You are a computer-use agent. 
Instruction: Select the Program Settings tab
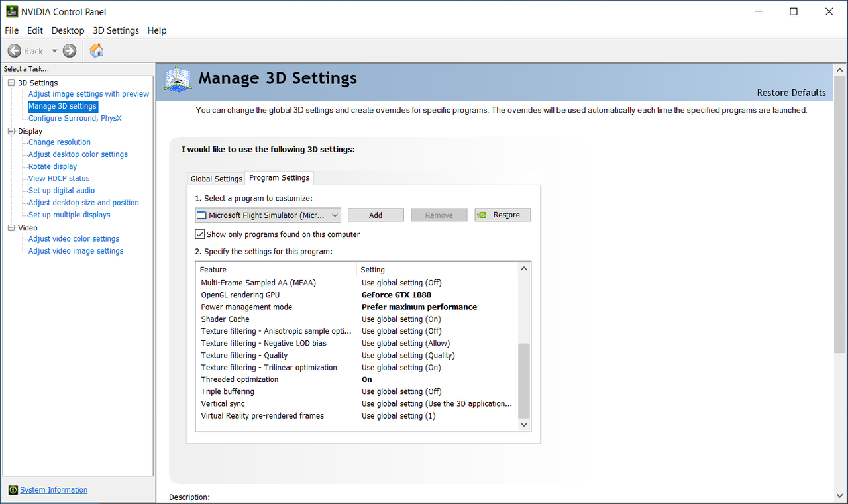pyautogui.click(x=280, y=177)
